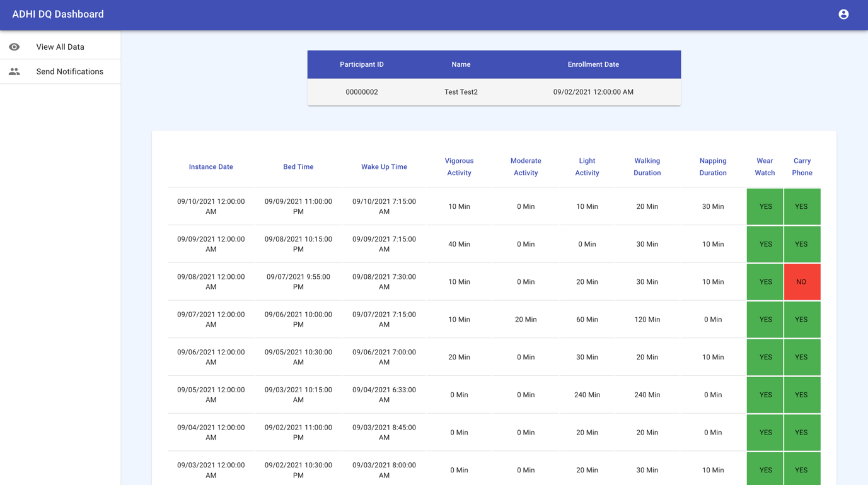
Task: Sort by Bed Time column header
Action: click(x=298, y=167)
